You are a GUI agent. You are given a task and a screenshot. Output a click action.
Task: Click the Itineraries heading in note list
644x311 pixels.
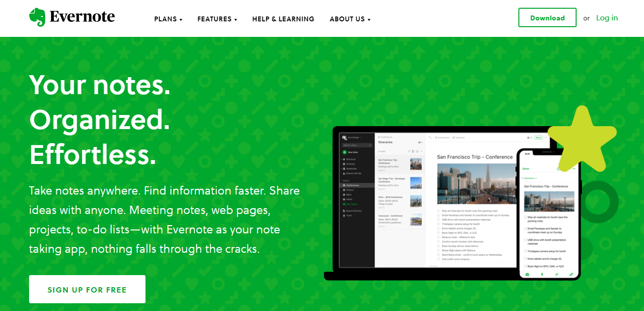(385, 143)
